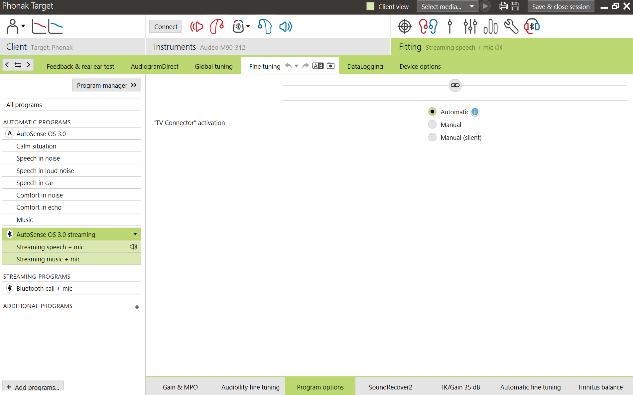Click the Add programs button

click(x=33, y=387)
